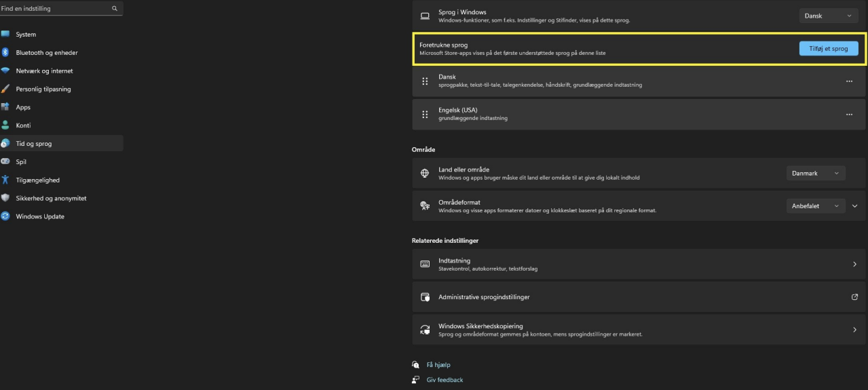Click the Område section heading
This screenshot has height=390, width=868.
click(x=423, y=149)
